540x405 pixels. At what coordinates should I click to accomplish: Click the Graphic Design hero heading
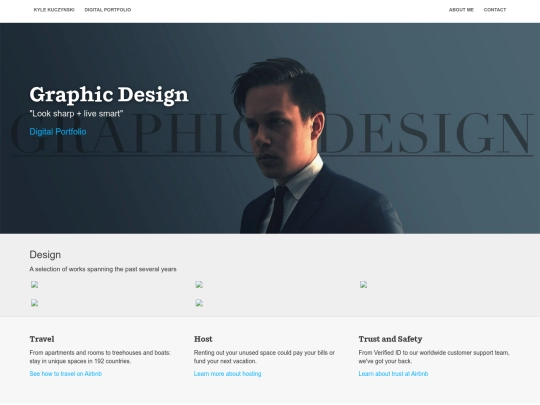[x=109, y=95]
